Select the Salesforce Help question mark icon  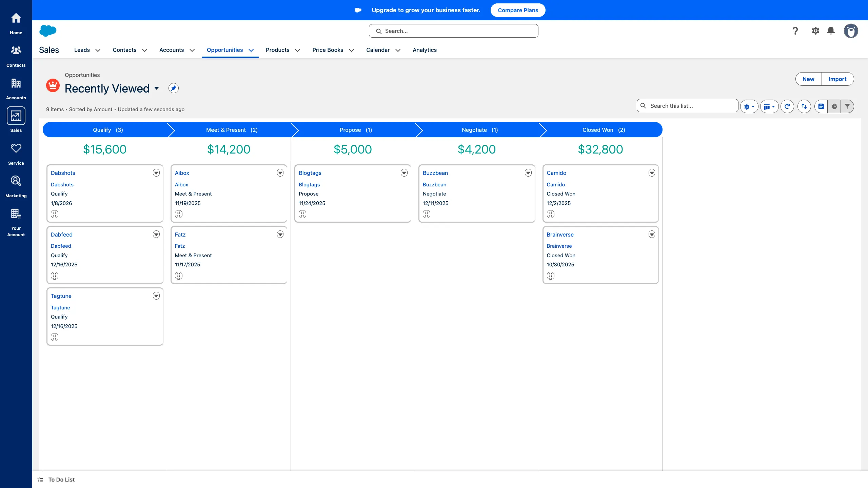point(795,30)
